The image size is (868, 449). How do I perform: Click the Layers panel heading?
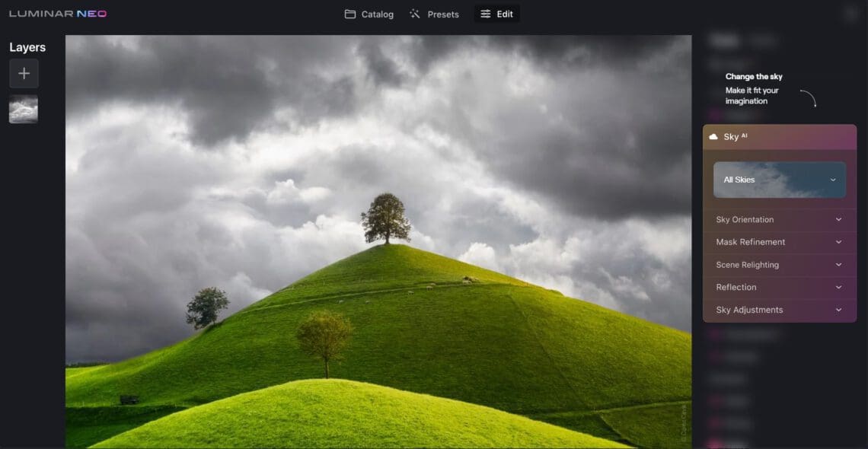(x=27, y=47)
